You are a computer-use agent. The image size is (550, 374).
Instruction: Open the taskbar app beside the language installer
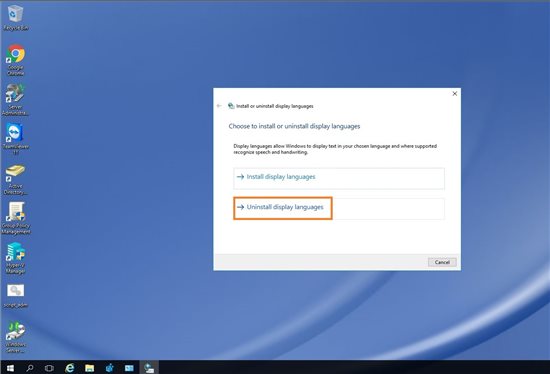coord(129,368)
